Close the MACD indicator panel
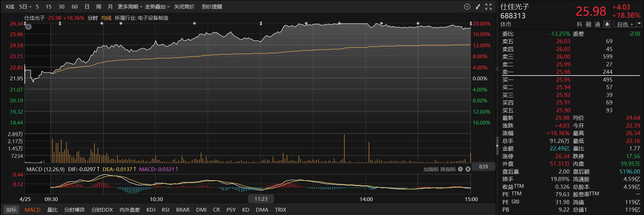644x215 pixels. (x=468, y=169)
